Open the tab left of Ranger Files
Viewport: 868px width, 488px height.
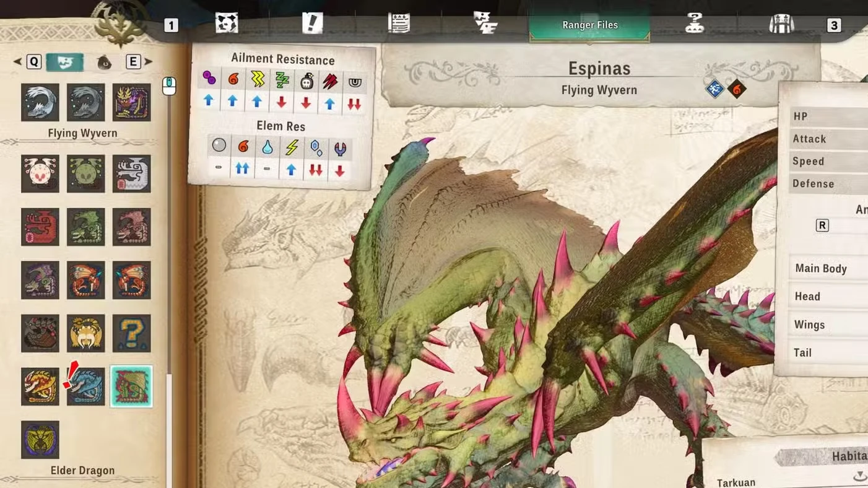pyautogui.click(x=485, y=23)
